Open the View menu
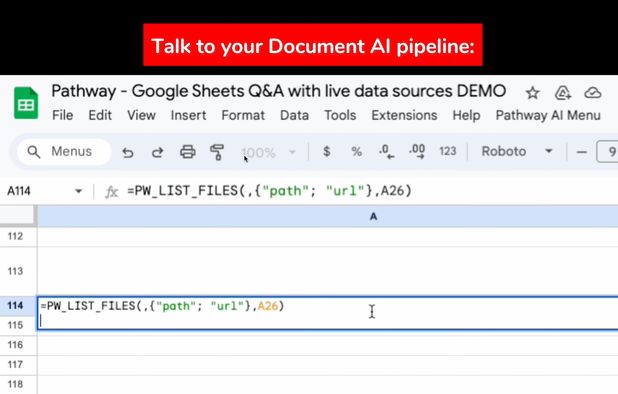618x394 pixels. [141, 115]
